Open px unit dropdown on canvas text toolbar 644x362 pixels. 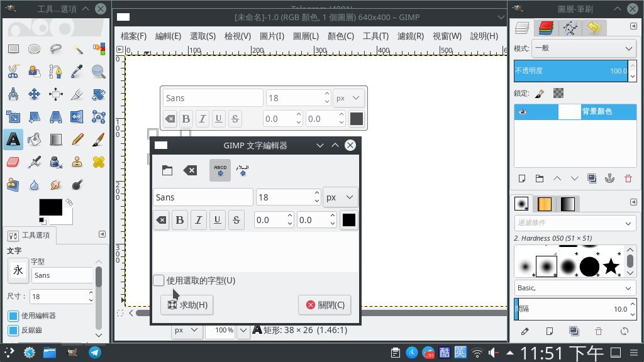pyautogui.click(x=348, y=98)
